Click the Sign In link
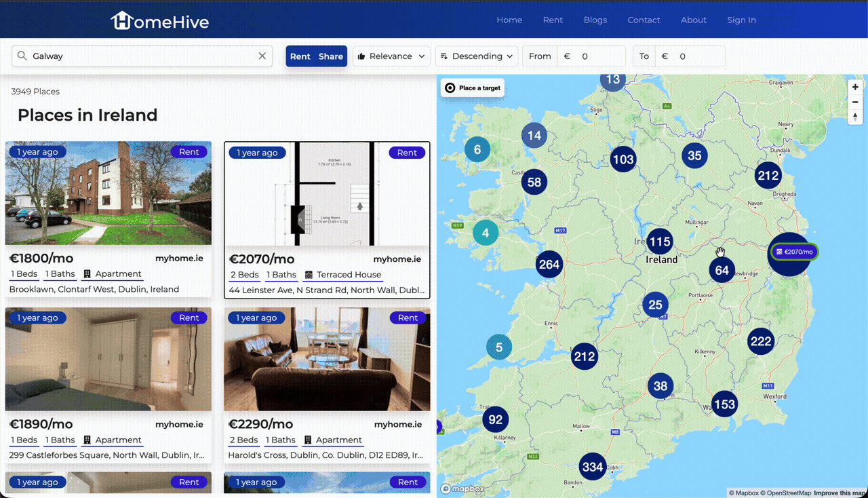This screenshot has height=498, width=868. [x=741, y=20]
